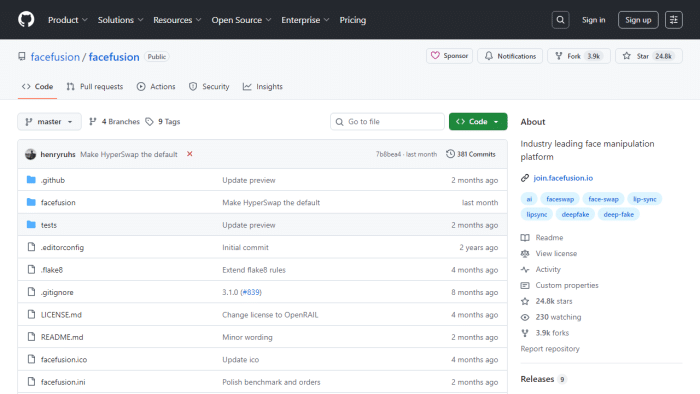This screenshot has height=394, width=700.
Task: Click the Sponsor heart button
Action: pyautogui.click(x=449, y=56)
